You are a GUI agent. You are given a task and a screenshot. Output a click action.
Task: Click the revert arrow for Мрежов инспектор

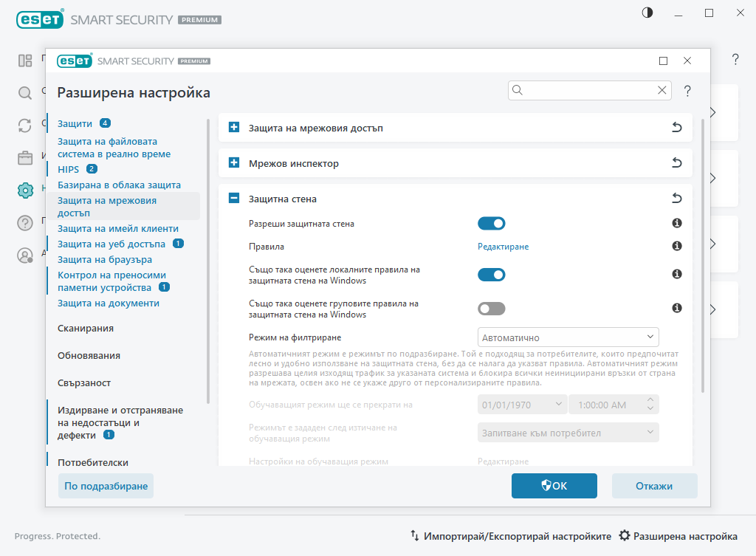pyautogui.click(x=676, y=163)
